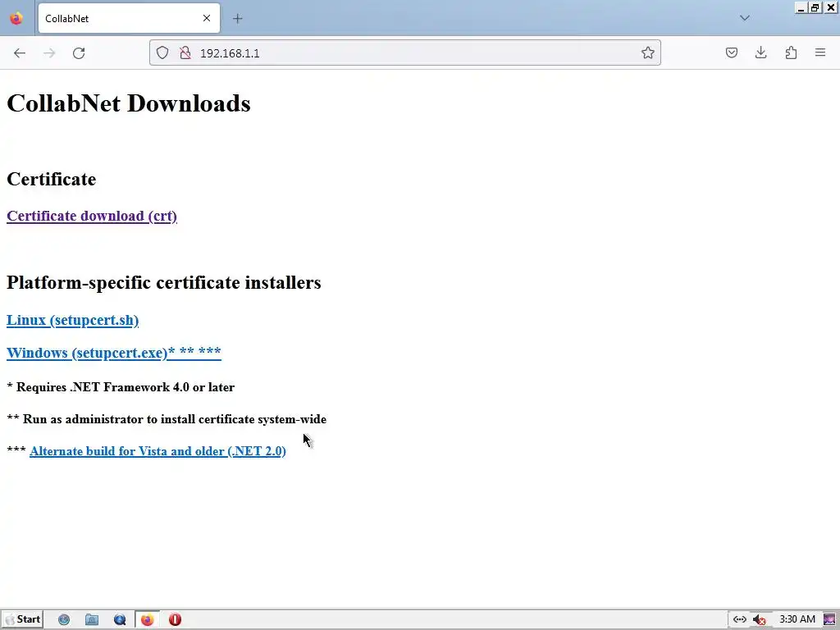This screenshot has height=630, width=840.
Task: Close the CollabNet tab
Action: [207, 18]
